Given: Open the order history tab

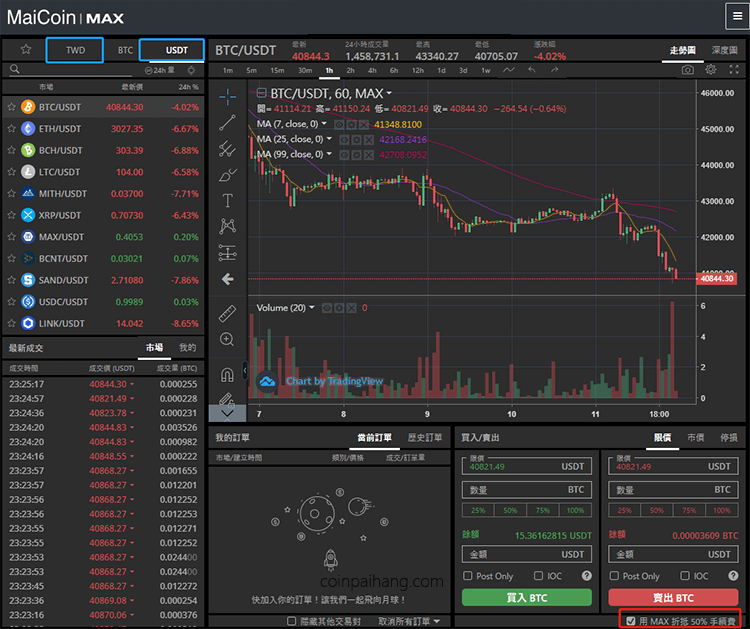Looking at the screenshot, I should [424, 437].
